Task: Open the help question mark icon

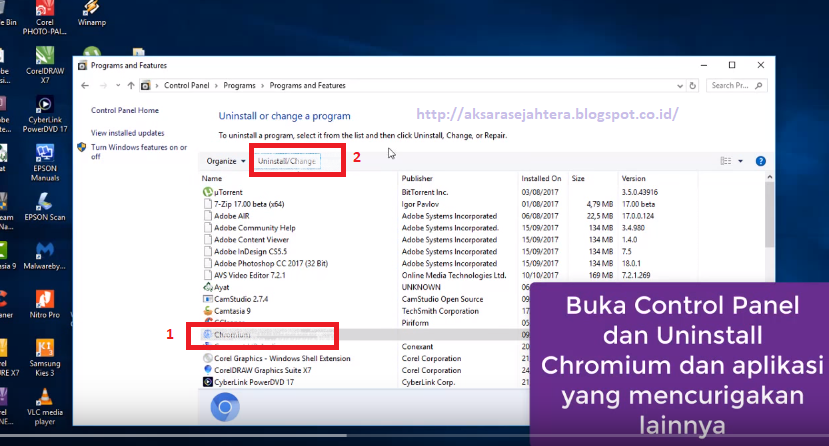Action: 761,161
